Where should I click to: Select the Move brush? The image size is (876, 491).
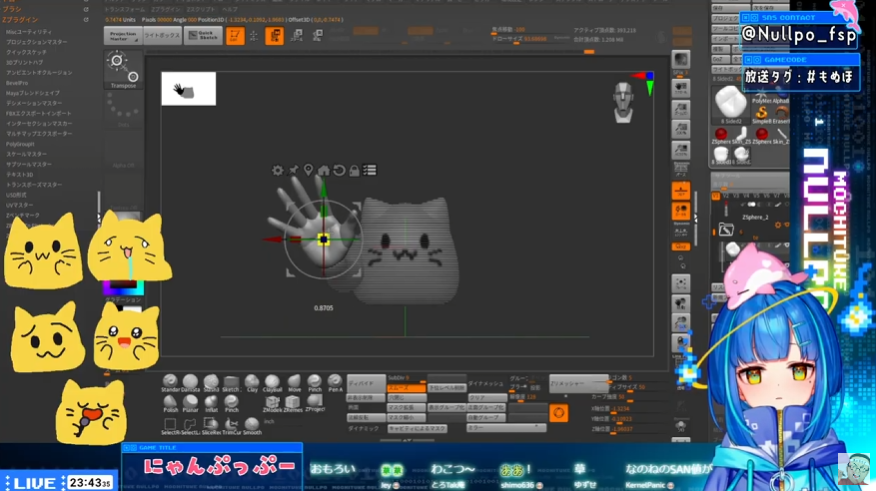pos(294,383)
